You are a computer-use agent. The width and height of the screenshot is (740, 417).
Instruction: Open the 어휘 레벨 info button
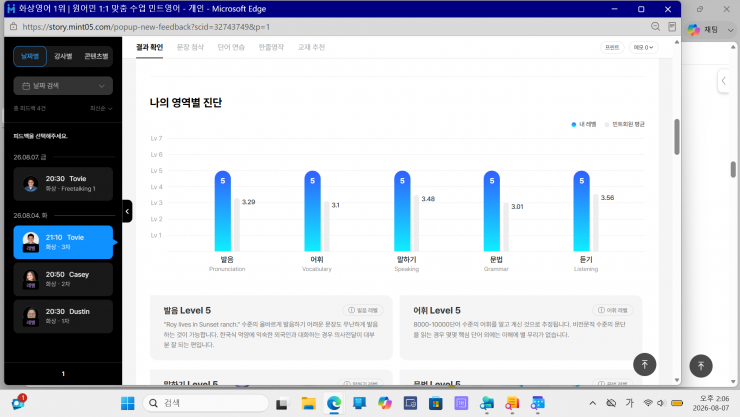[x=613, y=310]
